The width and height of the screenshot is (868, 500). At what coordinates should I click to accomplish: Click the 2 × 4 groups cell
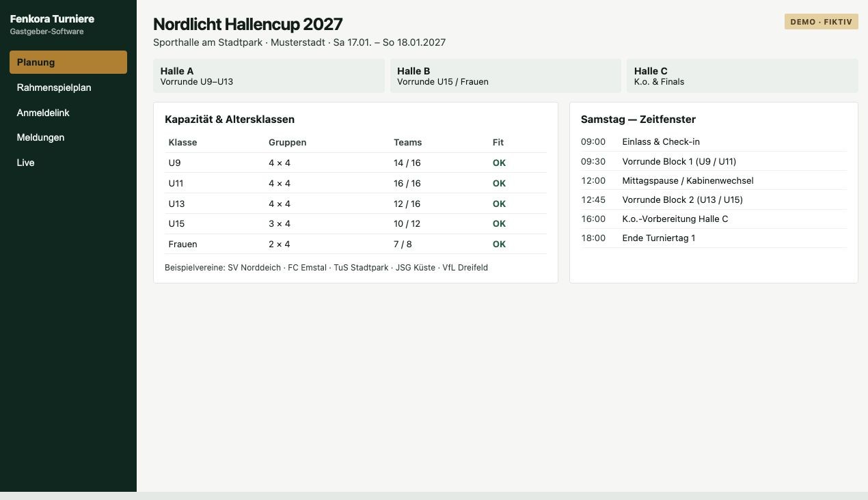tap(280, 244)
